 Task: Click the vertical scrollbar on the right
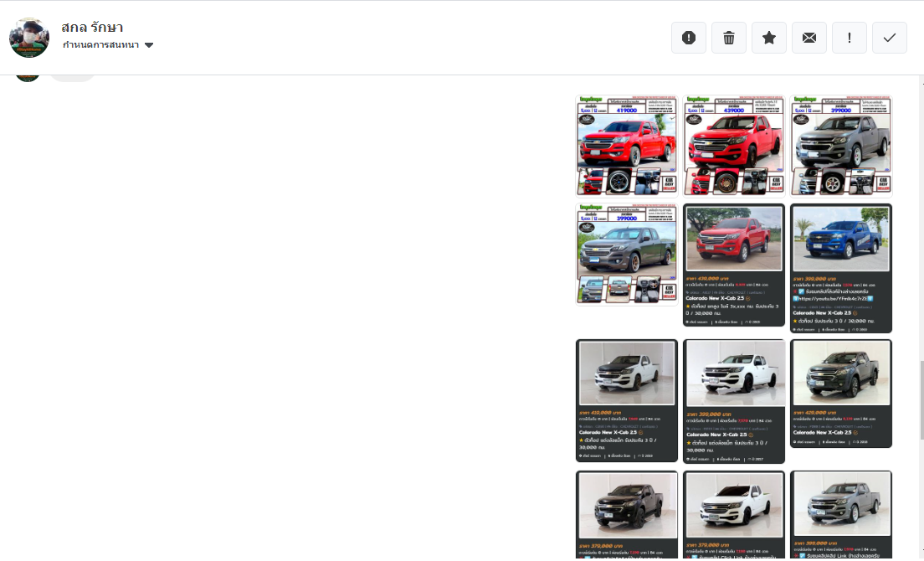point(919,385)
